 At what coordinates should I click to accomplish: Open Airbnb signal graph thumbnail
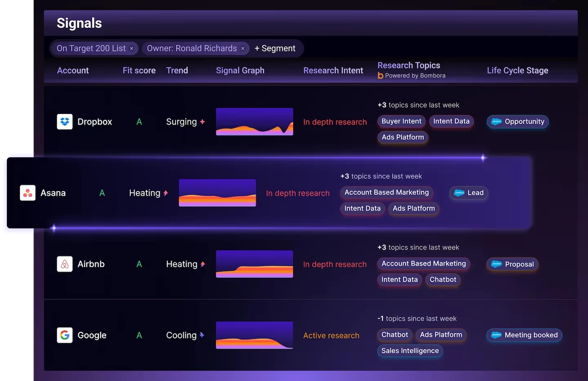coord(254,264)
